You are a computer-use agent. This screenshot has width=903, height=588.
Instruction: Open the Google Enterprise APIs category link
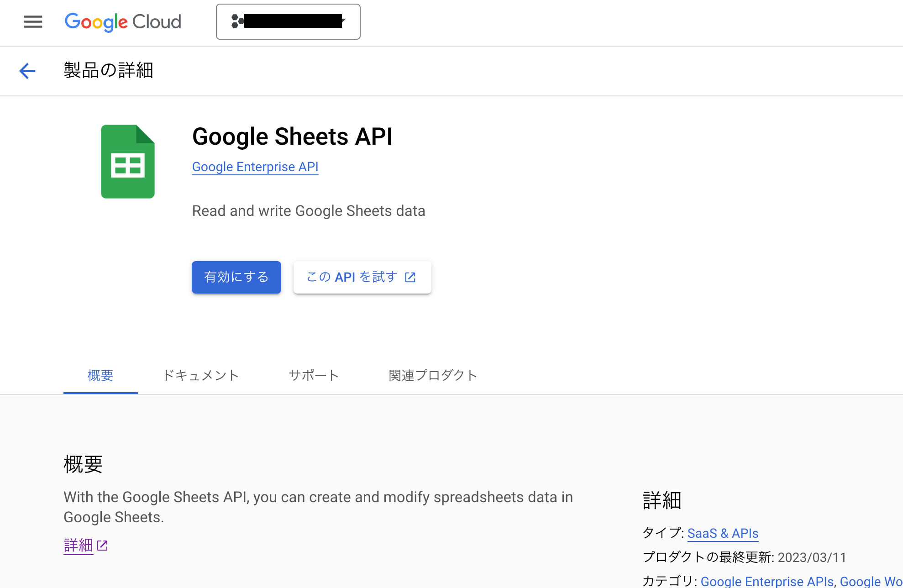click(x=767, y=581)
